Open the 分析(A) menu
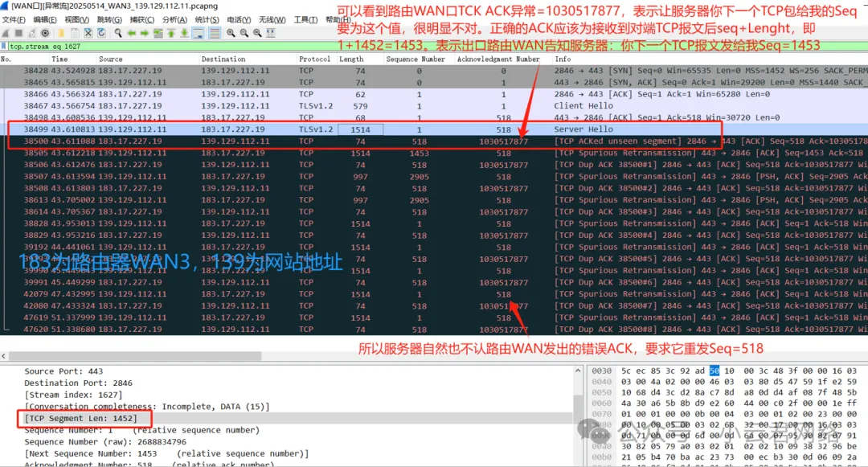Screen dimensions: 868x467 [x=174, y=19]
